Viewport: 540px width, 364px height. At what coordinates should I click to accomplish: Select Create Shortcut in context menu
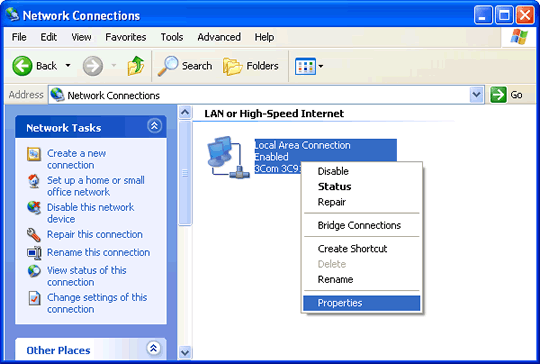[361, 249]
